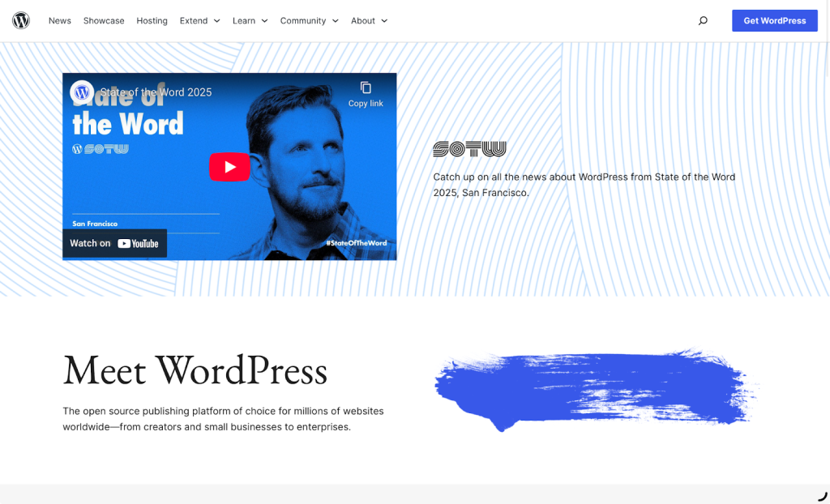
Task: Play the State of the Word video
Action: pos(229,167)
